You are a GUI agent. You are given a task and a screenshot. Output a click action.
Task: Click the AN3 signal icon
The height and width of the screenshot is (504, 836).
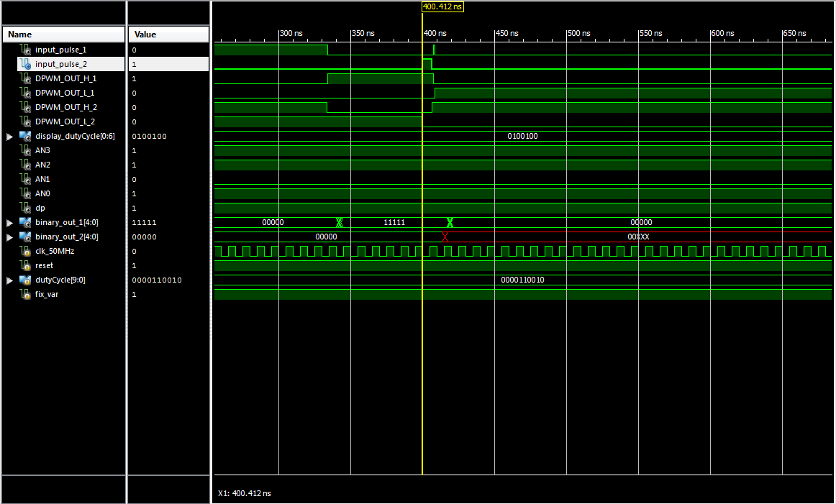click(25, 150)
